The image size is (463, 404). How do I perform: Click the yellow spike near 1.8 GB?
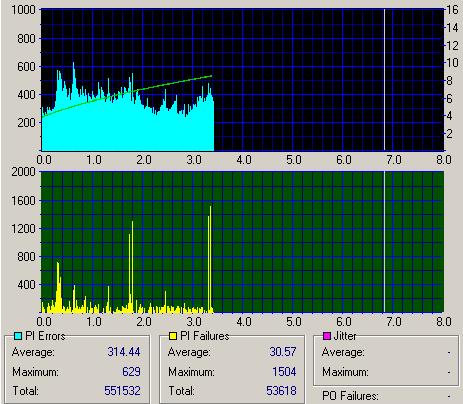coord(132,267)
